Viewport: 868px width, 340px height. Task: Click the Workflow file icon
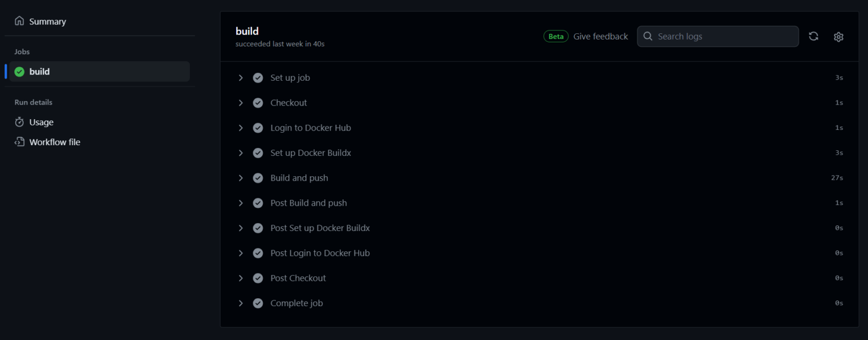(19, 142)
